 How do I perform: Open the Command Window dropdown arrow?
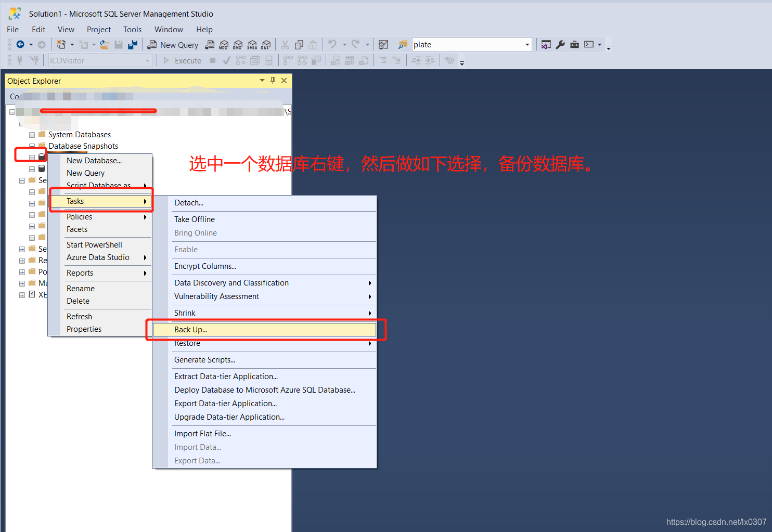pos(599,45)
